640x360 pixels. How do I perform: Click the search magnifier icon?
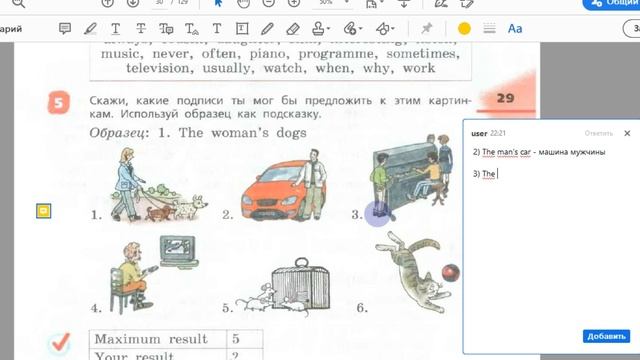pyautogui.click(x=18, y=3)
